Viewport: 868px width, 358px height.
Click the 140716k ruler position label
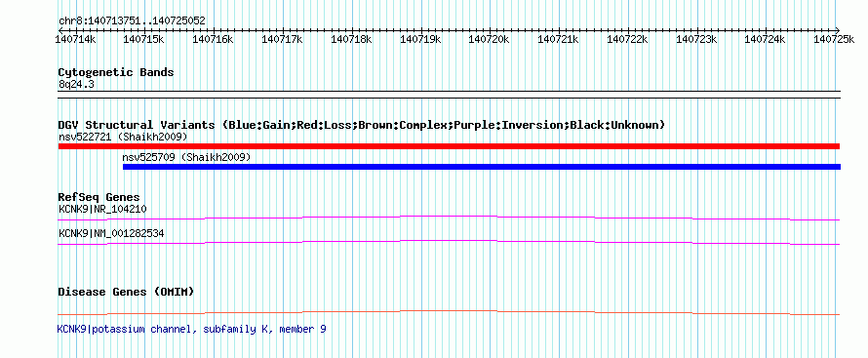tap(214, 39)
